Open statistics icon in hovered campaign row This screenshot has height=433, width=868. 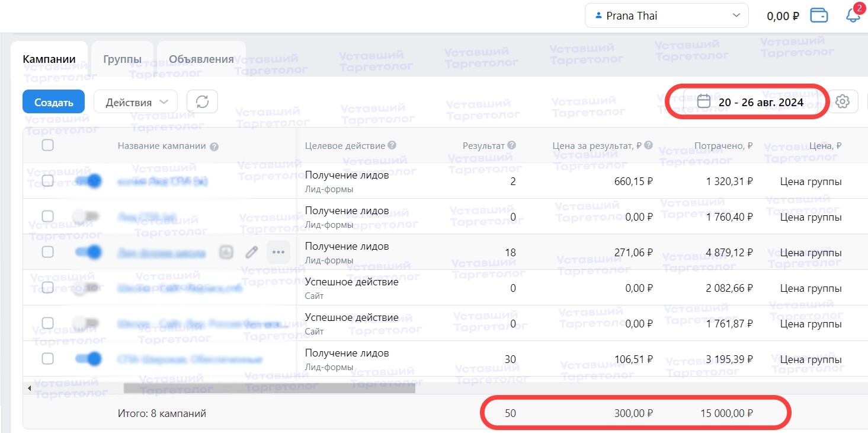[226, 253]
